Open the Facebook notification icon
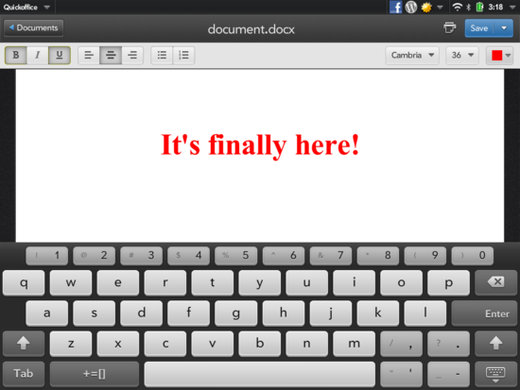The image size is (520, 390). [x=396, y=7]
